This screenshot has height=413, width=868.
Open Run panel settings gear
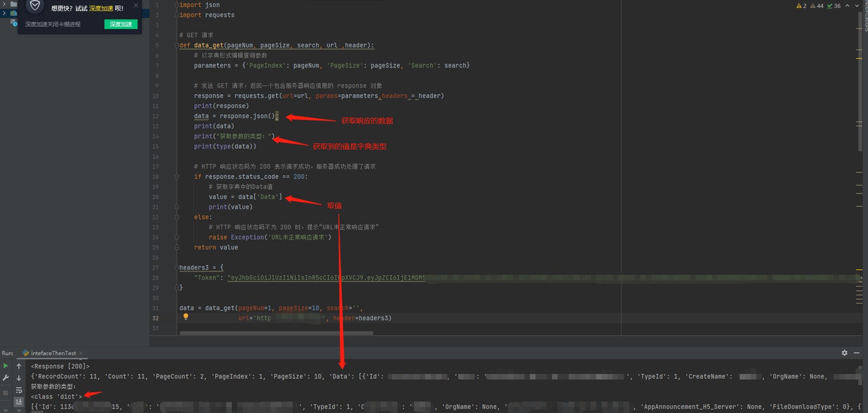pyautogui.click(x=844, y=353)
